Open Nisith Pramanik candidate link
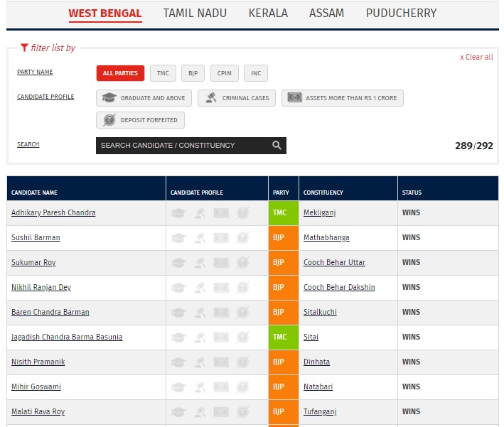 [38, 362]
